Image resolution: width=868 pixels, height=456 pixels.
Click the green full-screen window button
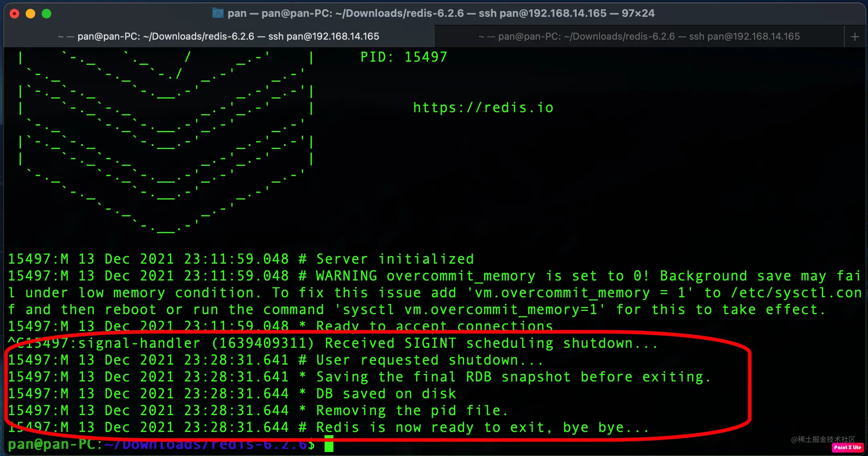tap(46, 14)
